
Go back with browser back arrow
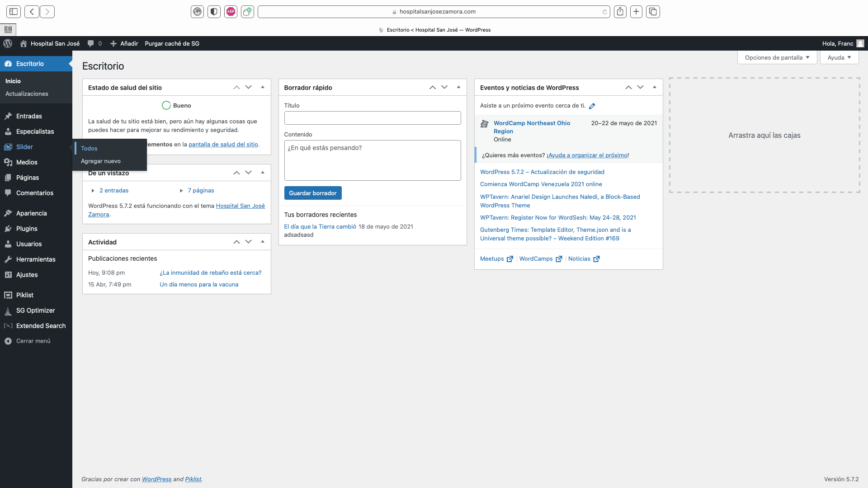click(32, 12)
